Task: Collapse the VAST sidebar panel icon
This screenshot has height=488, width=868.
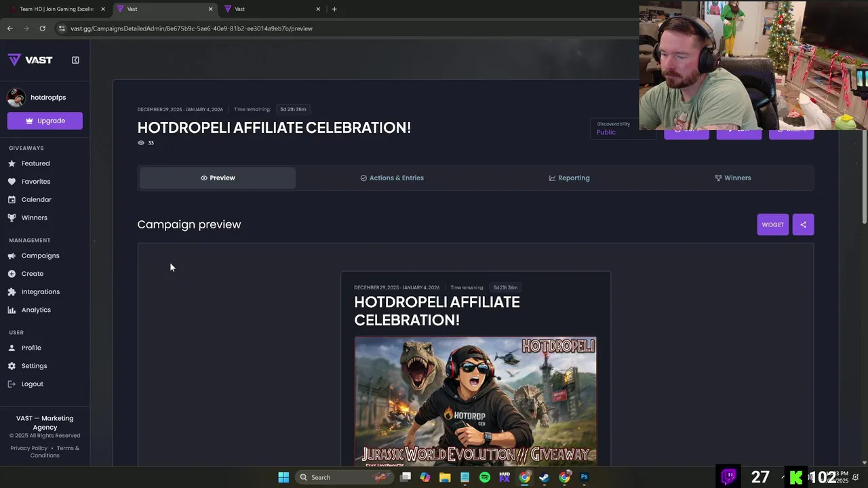Action: pyautogui.click(x=75, y=60)
